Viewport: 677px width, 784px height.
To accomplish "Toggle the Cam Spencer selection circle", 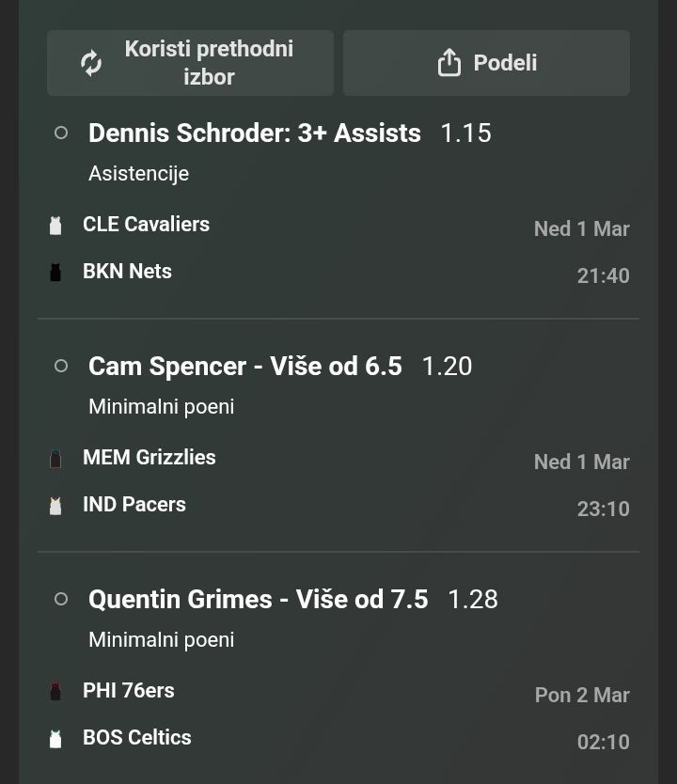I will point(61,367).
